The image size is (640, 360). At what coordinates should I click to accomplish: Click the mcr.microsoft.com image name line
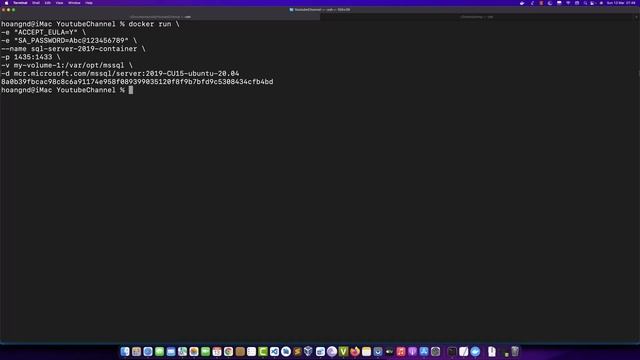click(120, 73)
